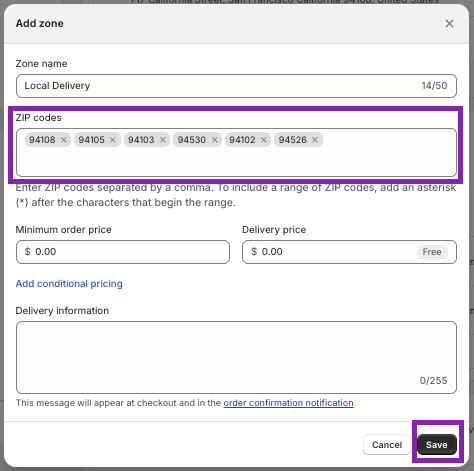This screenshot has height=471, width=474.
Task: Focus the Zone name field
Action: pyautogui.click(x=236, y=86)
